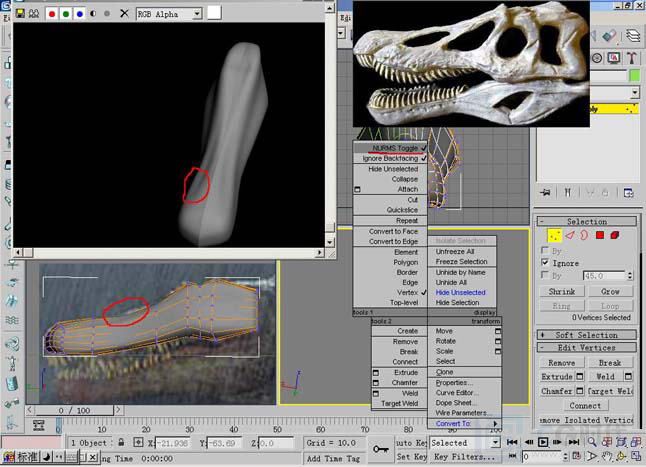Click Remove Isolated Vertices button
This screenshot has width=646, height=467.
[587, 420]
